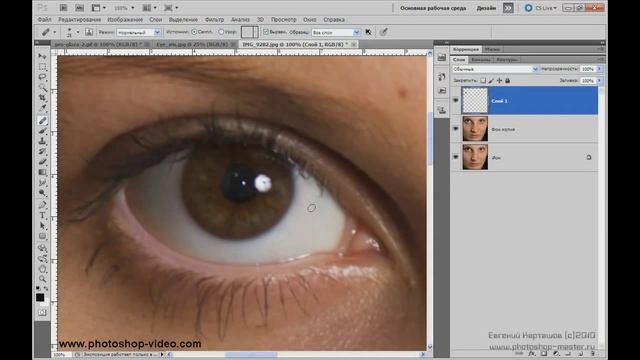Open the layer blend mode dropdown
Viewport: 640px width, 360px height.
(495, 69)
